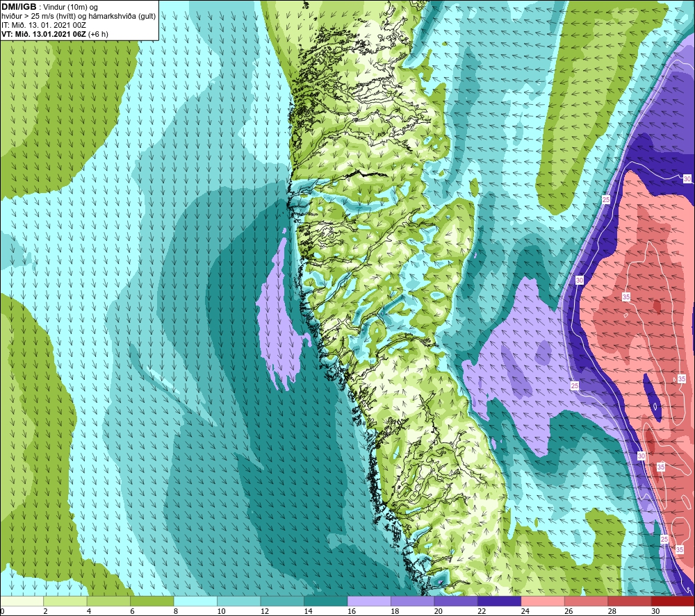The width and height of the screenshot is (695, 616).
Task: Pick the pale cream 0–2 m/s scale swatch
Action: coord(22,601)
